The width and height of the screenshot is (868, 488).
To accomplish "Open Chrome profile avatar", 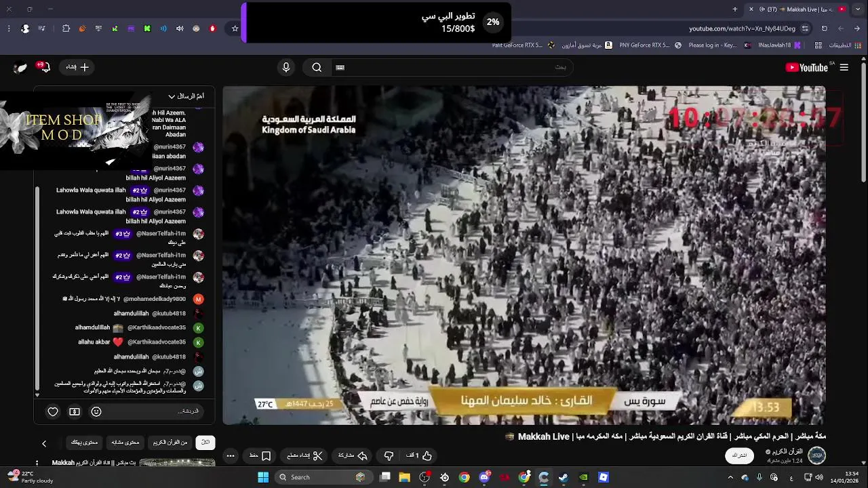I will (x=25, y=28).
